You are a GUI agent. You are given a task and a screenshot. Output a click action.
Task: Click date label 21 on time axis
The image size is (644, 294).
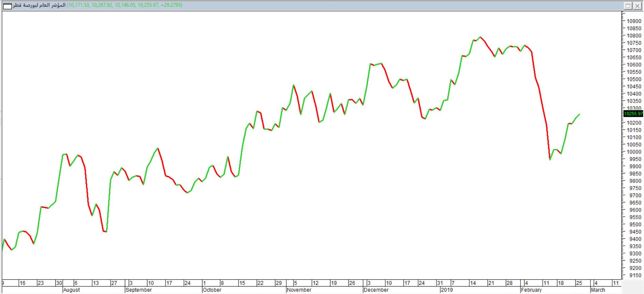click(491, 283)
